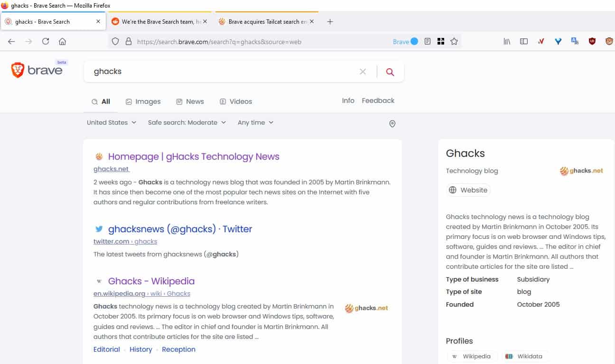The height and width of the screenshot is (364, 615).
Task: Switch to the News results tab
Action: coord(190,101)
